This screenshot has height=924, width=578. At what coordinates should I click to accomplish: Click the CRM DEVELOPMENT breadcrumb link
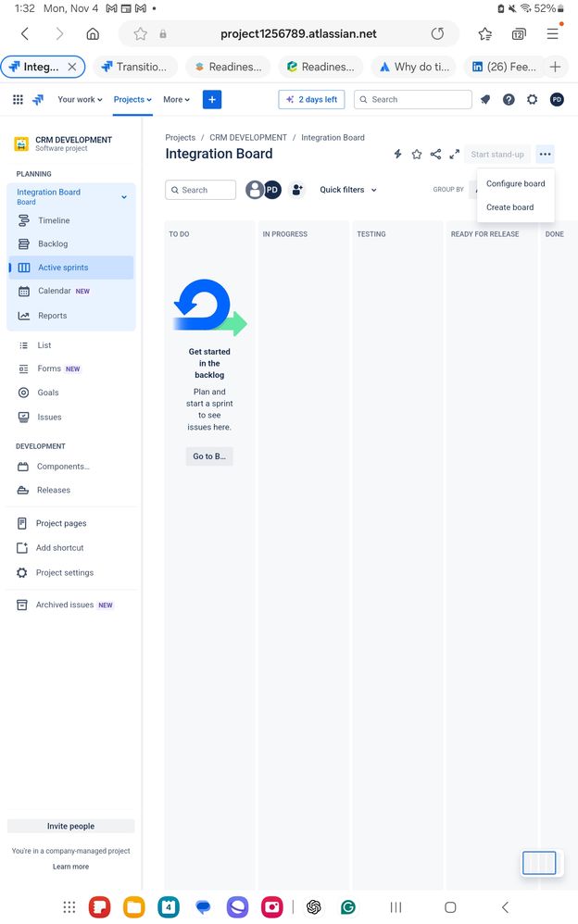click(248, 137)
